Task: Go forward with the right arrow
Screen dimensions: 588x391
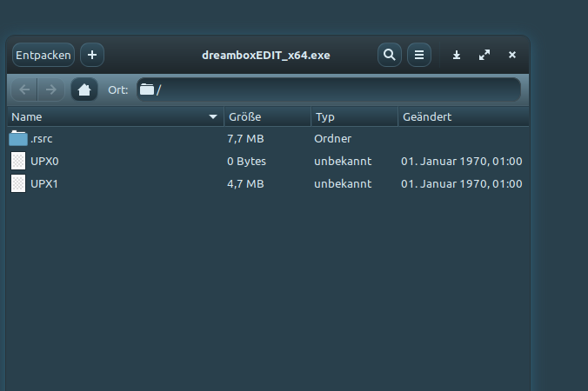Action: 51,89
